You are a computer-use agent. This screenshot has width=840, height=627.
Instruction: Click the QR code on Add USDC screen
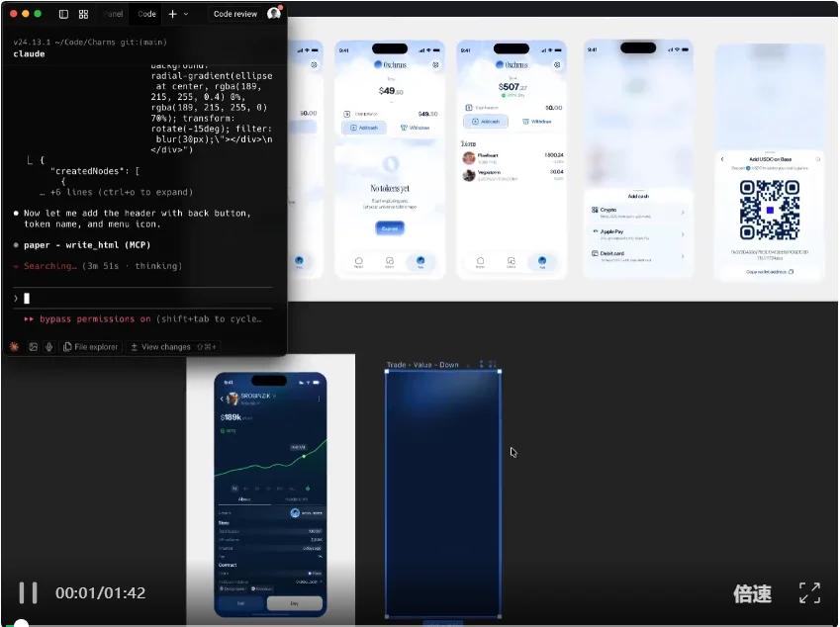tap(769, 210)
